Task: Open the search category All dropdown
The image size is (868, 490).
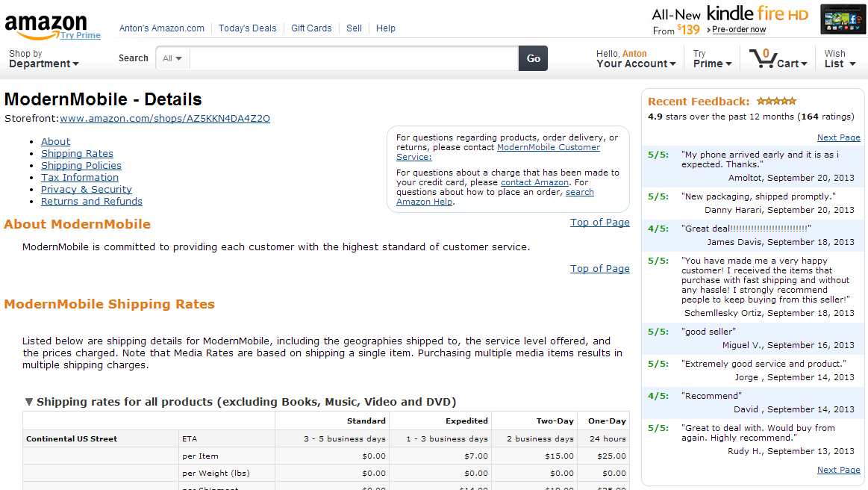Action: (172, 58)
